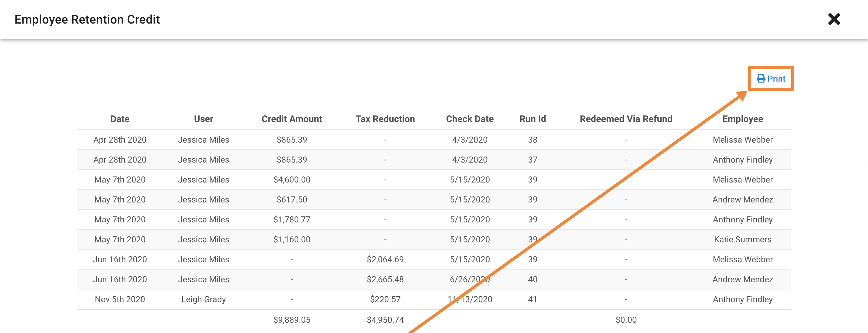Click Run Id 40
This screenshot has height=333, width=868.
click(x=533, y=279)
